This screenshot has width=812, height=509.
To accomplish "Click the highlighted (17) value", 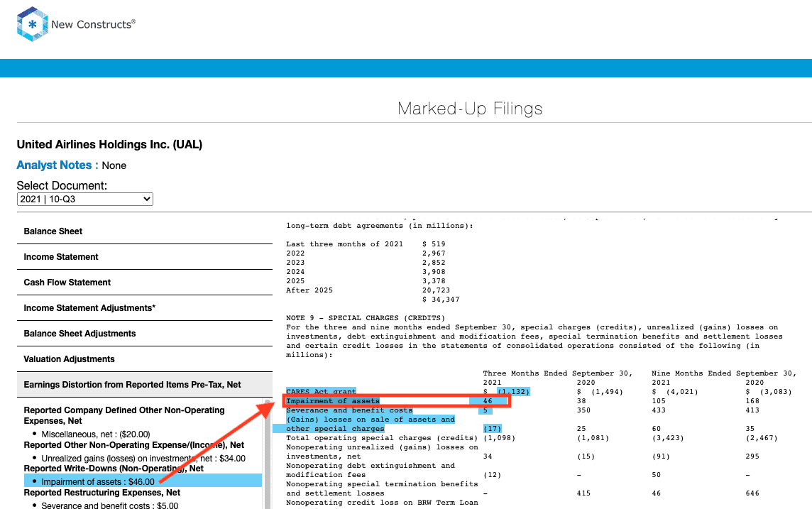I will point(492,429).
